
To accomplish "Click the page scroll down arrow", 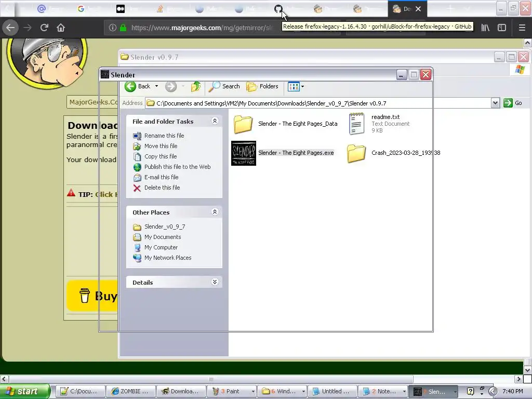I will 528,370.
